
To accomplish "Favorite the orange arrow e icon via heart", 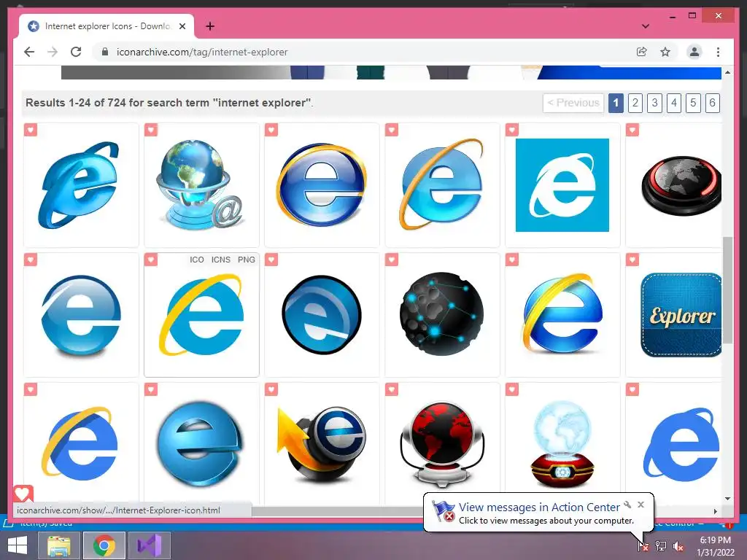I will [x=271, y=389].
